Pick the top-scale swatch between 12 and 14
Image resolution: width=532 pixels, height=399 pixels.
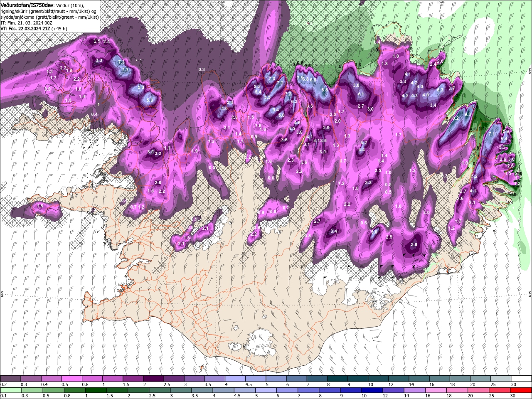pos(398,379)
